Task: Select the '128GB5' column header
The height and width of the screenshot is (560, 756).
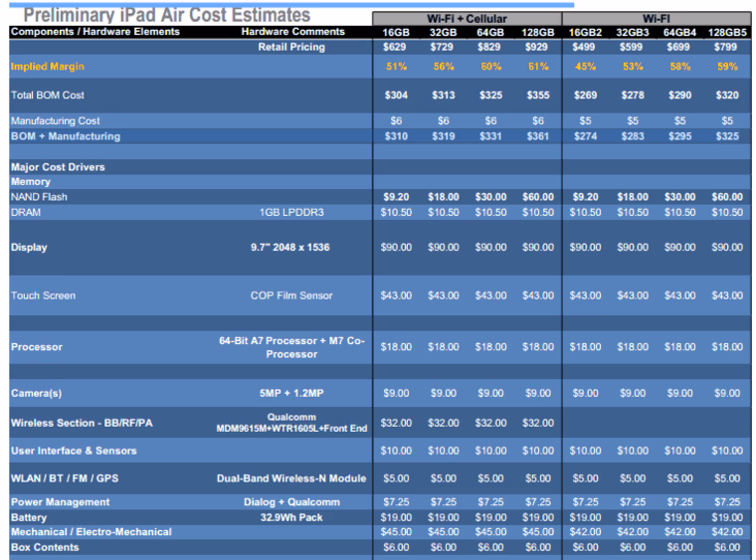Action: coord(727,32)
